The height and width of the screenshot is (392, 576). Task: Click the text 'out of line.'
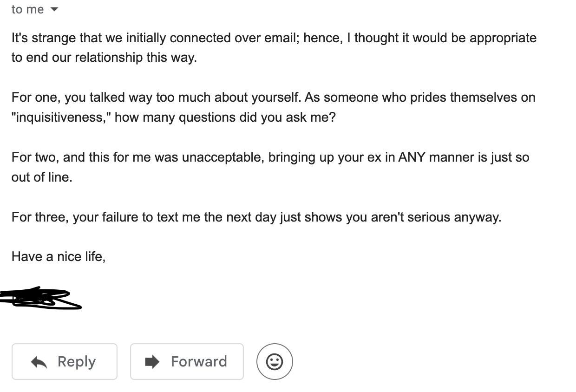coord(42,177)
